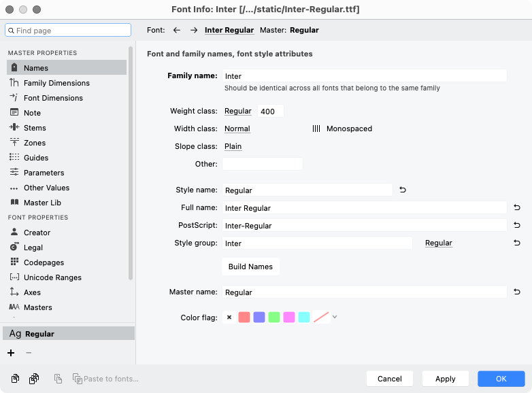Reset Style name to auto value

pyautogui.click(x=403, y=190)
